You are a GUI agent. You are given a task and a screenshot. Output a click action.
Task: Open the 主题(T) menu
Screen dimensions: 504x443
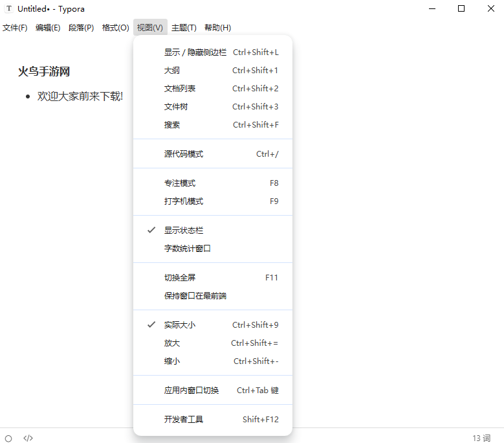coord(184,28)
